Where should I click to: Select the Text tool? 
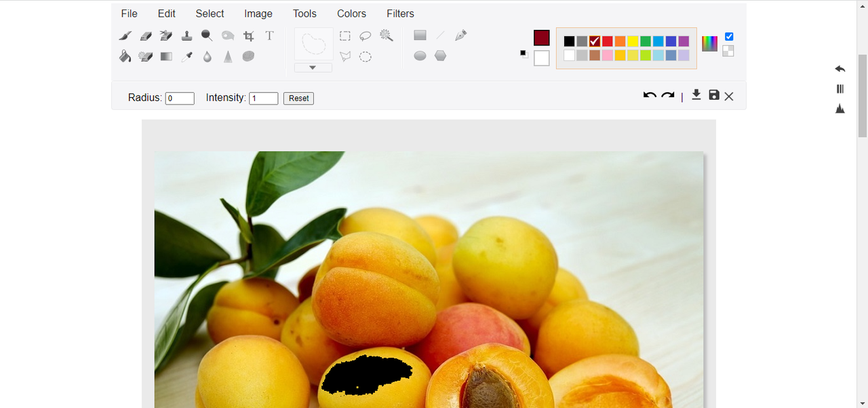pyautogui.click(x=269, y=36)
